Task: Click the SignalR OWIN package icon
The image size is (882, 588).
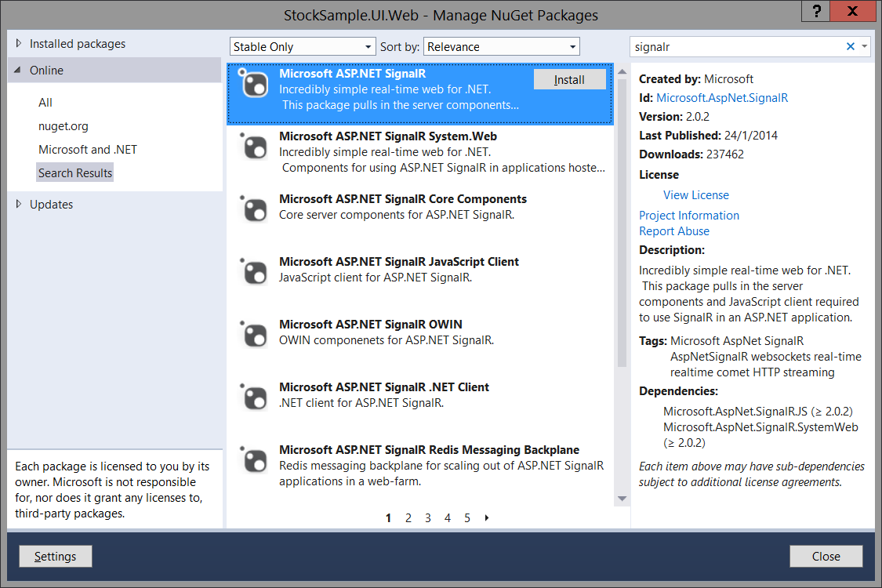Action: (x=254, y=337)
